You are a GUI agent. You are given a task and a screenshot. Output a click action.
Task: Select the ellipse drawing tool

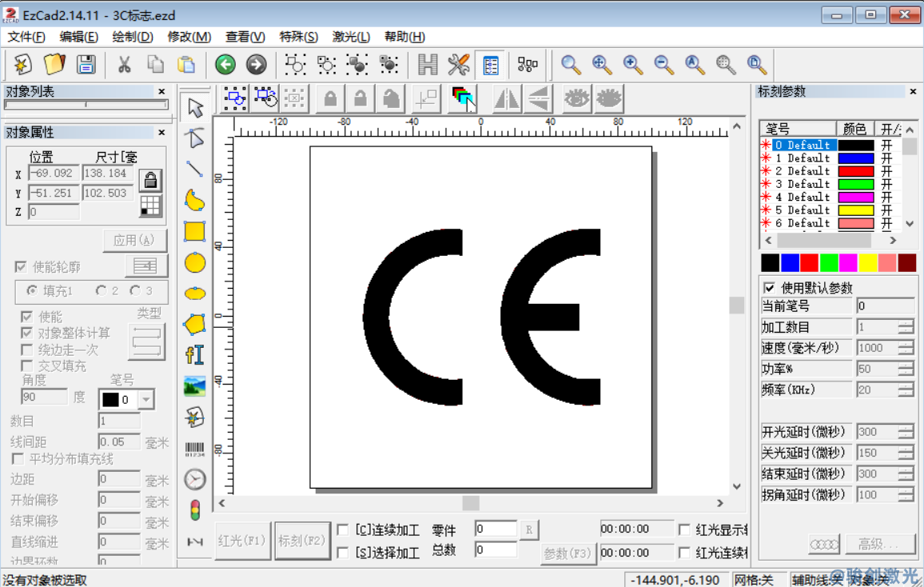195,293
